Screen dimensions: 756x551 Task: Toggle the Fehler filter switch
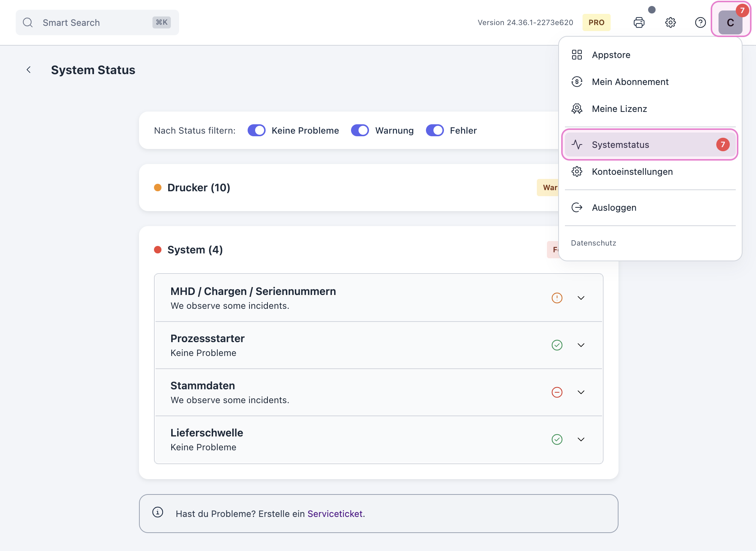click(435, 130)
